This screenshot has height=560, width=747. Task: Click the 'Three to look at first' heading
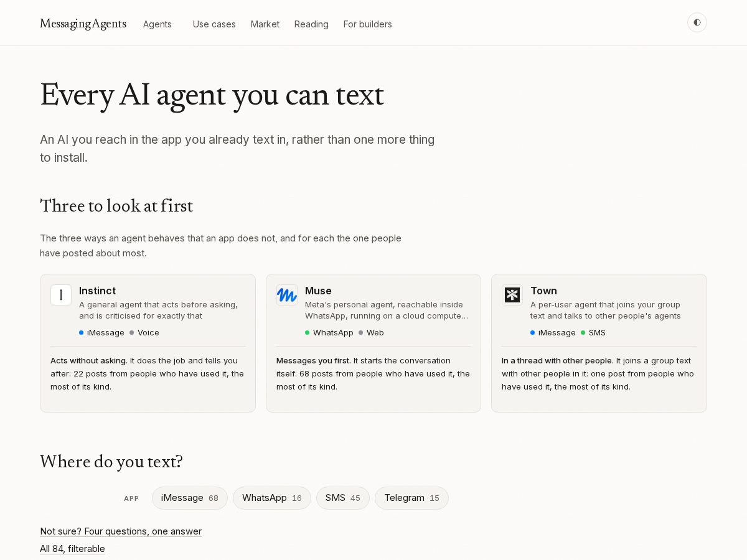(116, 206)
